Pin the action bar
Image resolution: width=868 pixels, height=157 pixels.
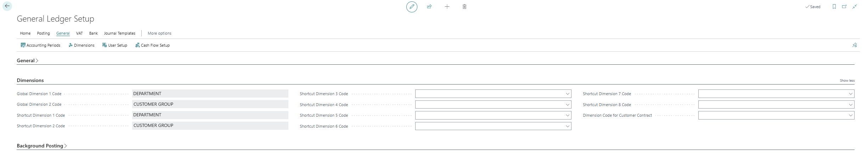855,45
